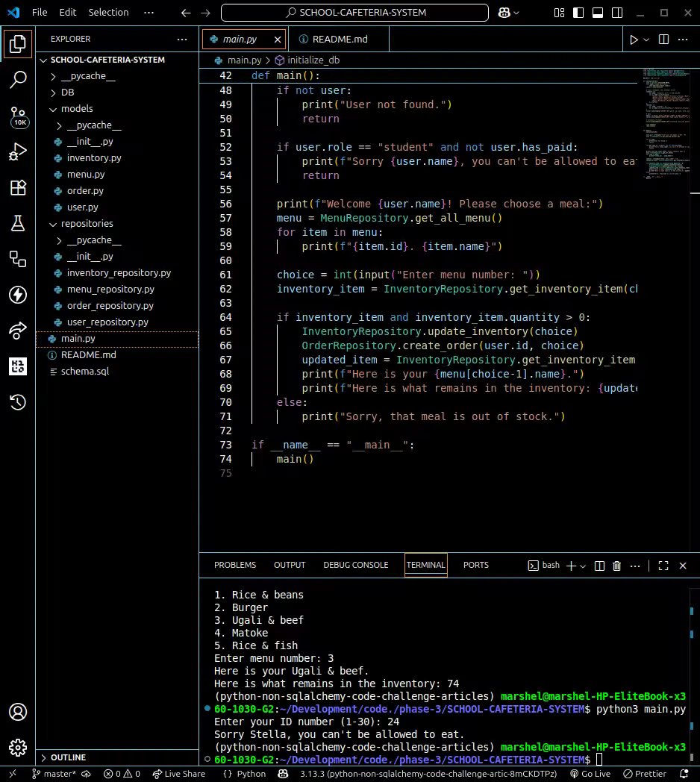Click Live Share in the status bar
Screen dimensions: 700x782
point(179,774)
